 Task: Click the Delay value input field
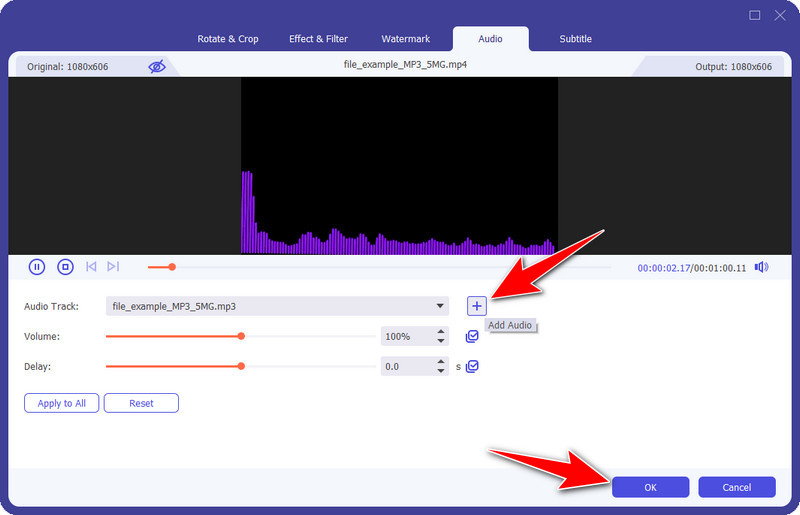407,367
